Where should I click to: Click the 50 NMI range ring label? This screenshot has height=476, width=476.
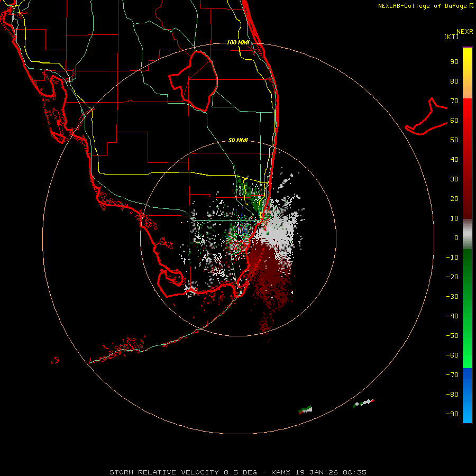click(x=238, y=140)
